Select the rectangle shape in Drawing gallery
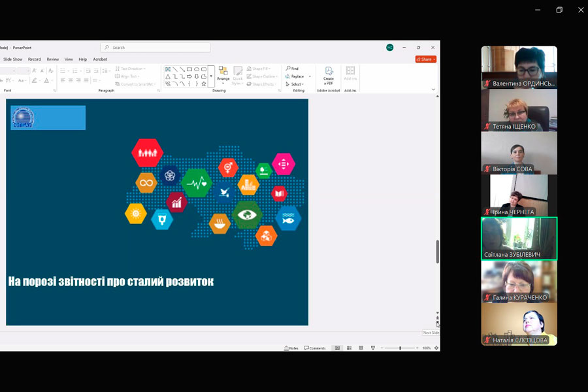Viewport: 588px width, 392px height. tap(189, 69)
